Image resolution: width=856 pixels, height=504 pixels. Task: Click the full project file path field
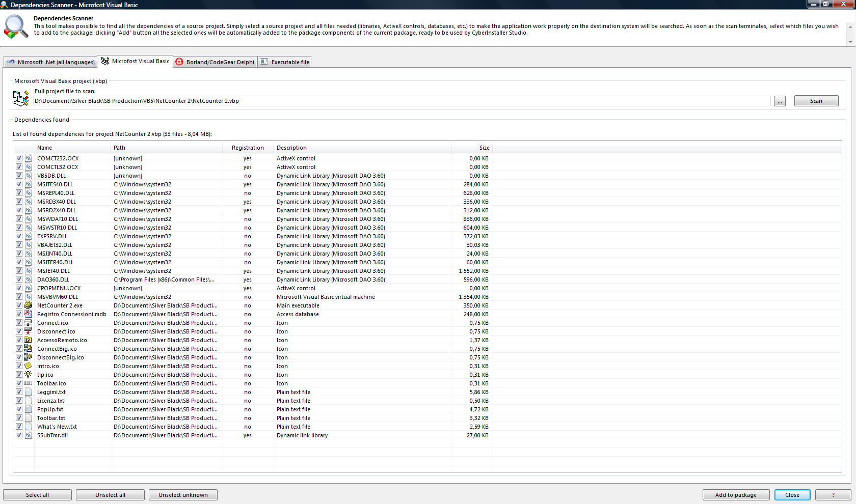(402, 101)
